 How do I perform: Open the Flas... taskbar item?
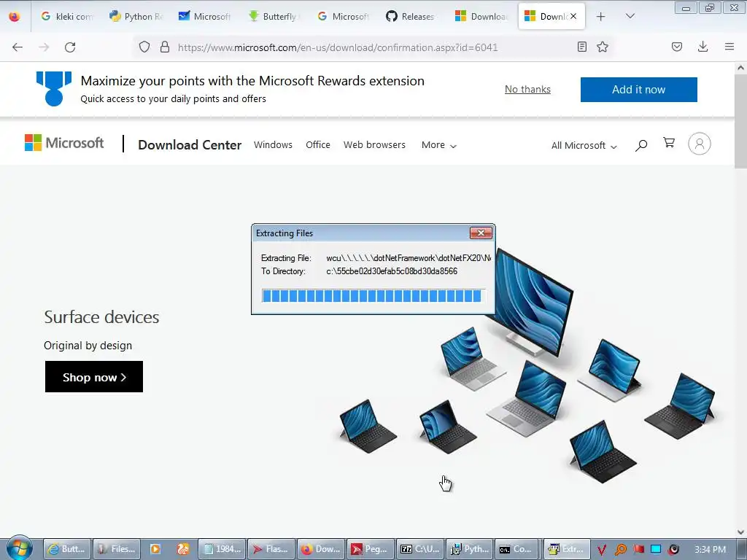pos(271,549)
